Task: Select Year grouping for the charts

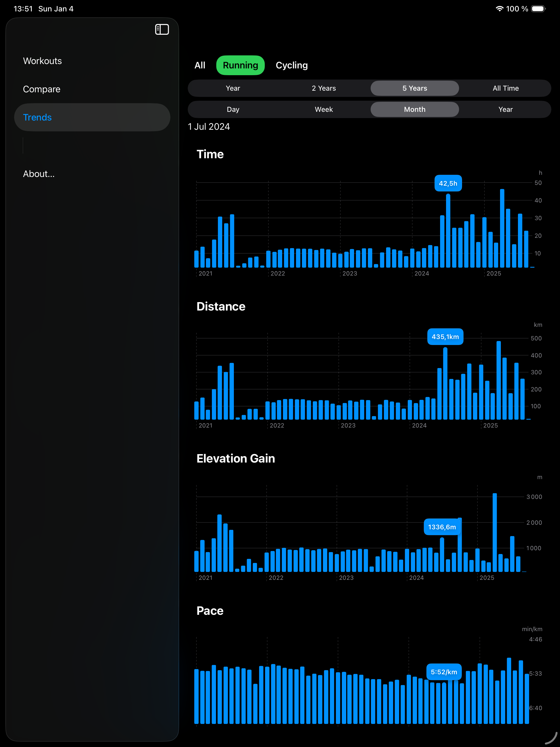Action: pos(505,109)
